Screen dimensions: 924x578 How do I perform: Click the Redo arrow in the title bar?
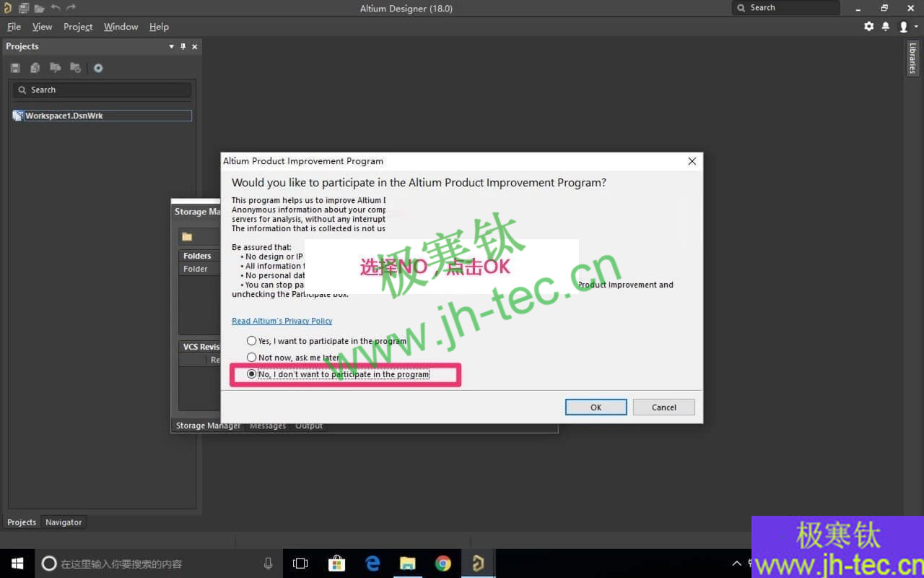click(x=71, y=8)
